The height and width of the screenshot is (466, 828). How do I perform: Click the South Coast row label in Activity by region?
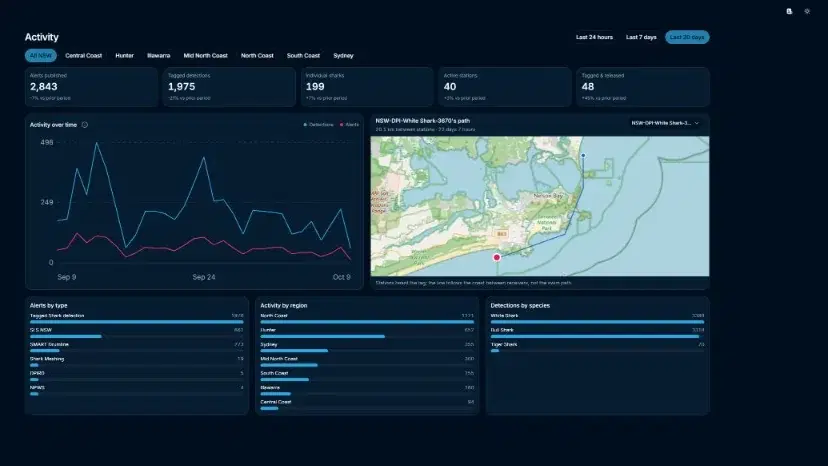coord(274,373)
